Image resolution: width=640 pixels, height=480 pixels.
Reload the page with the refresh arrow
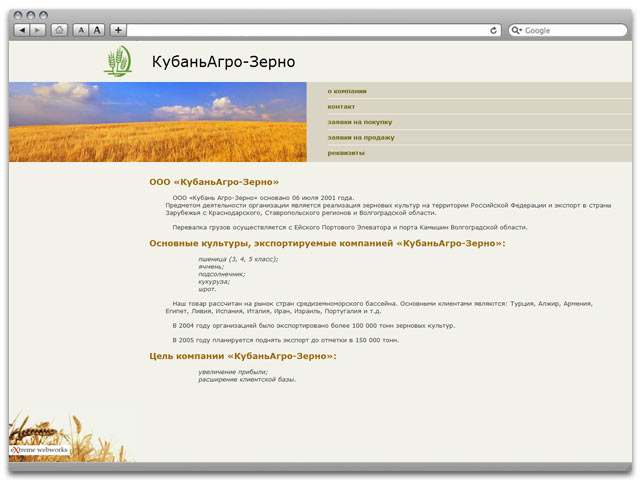click(493, 31)
